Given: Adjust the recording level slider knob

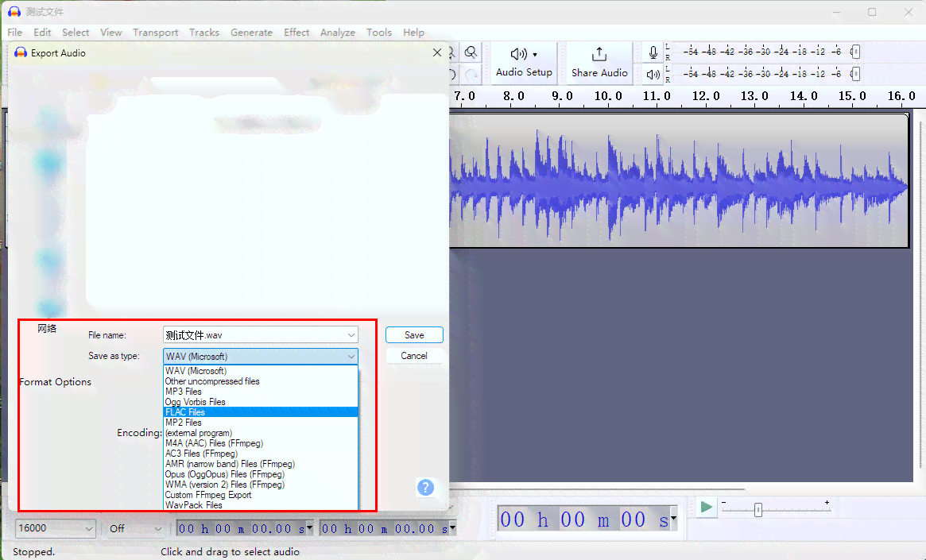Looking at the screenshot, I should (855, 52).
